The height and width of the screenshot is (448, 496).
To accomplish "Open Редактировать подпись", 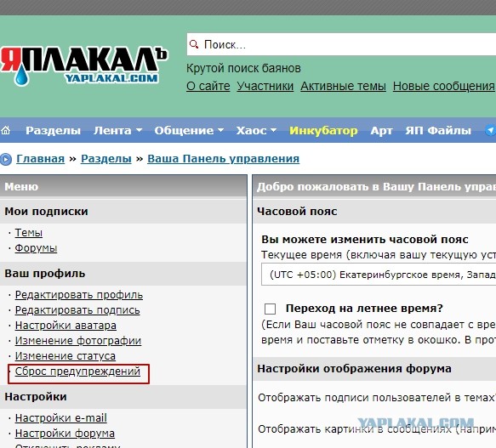I will (77, 310).
